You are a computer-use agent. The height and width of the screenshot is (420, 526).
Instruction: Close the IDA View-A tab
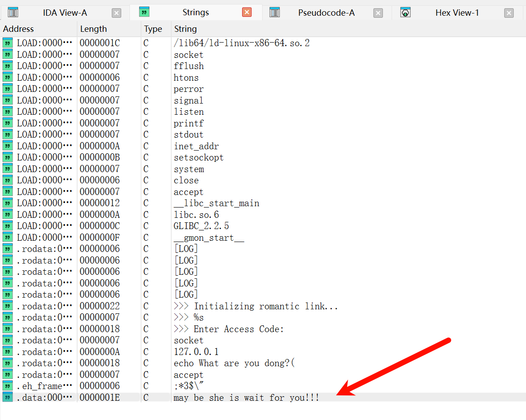pos(116,13)
